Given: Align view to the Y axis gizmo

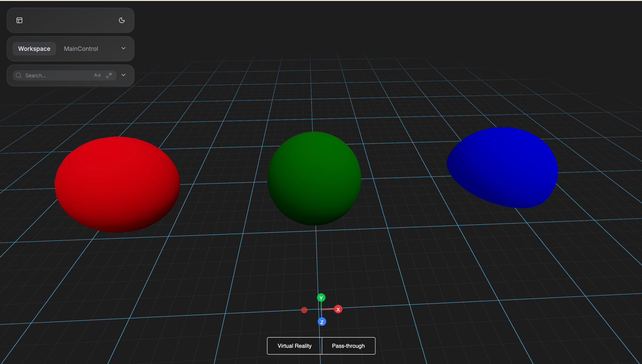Looking at the screenshot, I should 321,298.
